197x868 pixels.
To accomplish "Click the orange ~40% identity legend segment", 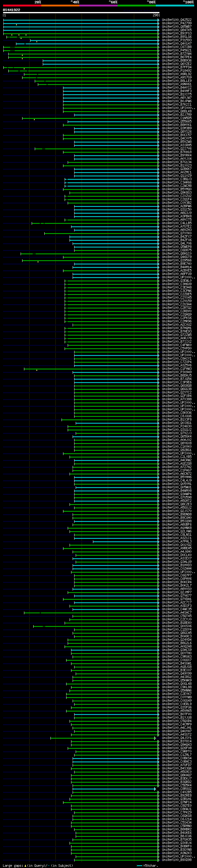I will click(60, 6).
